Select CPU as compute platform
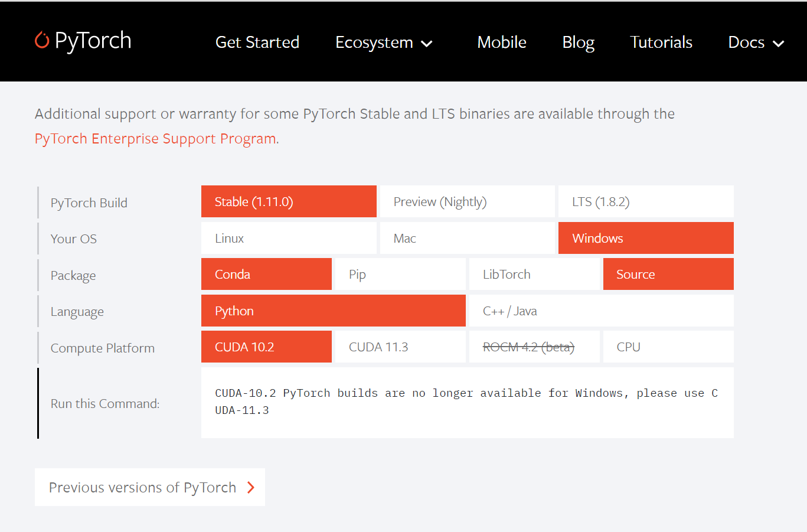807x532 pixels. coord(668,347)
